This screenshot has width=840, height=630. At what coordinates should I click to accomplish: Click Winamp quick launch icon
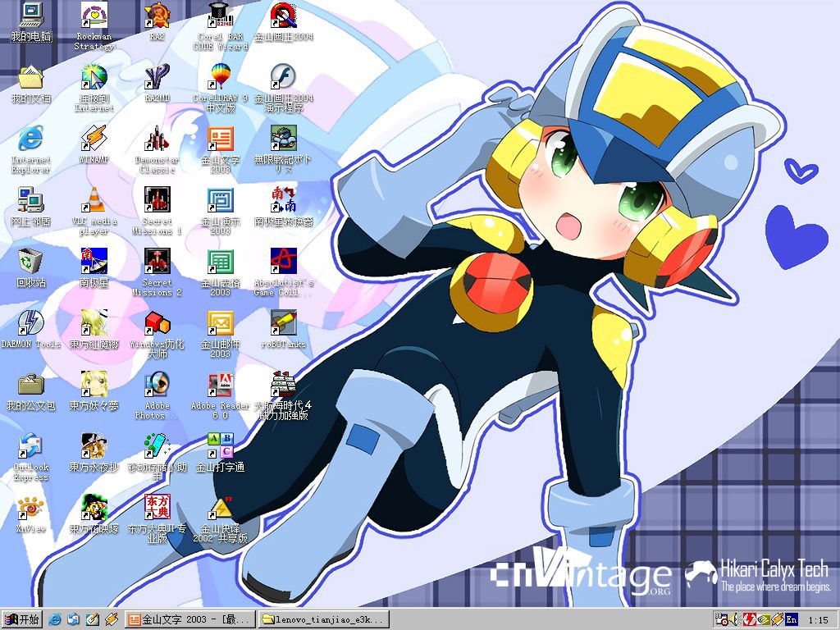pyautogui.click(x=111, y=619)
